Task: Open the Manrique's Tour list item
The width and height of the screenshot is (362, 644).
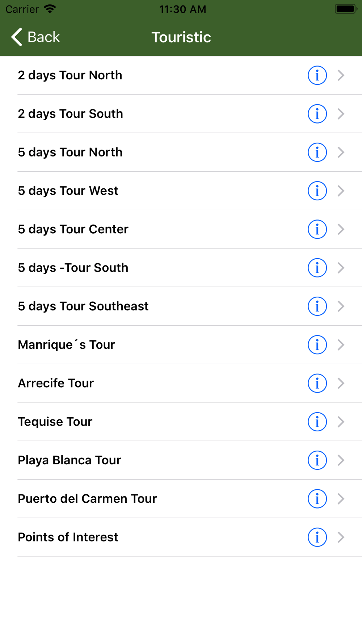Action: 67,345
